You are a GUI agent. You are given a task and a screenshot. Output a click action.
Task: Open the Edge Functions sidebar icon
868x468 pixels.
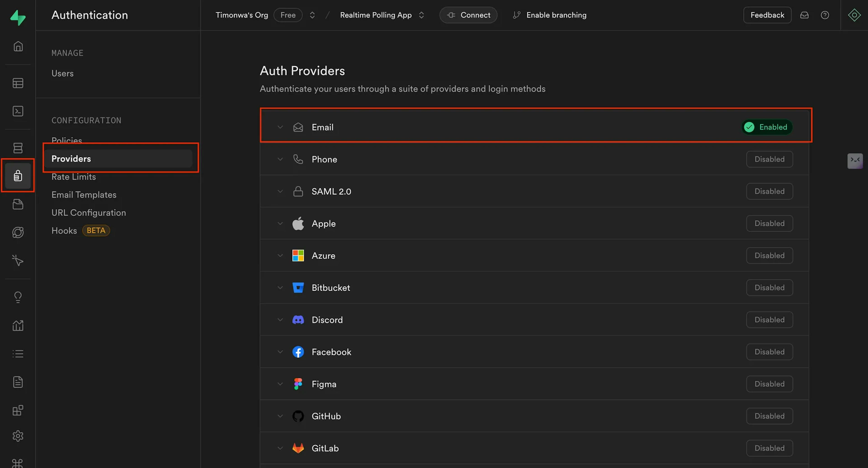[x=18, y=232]
